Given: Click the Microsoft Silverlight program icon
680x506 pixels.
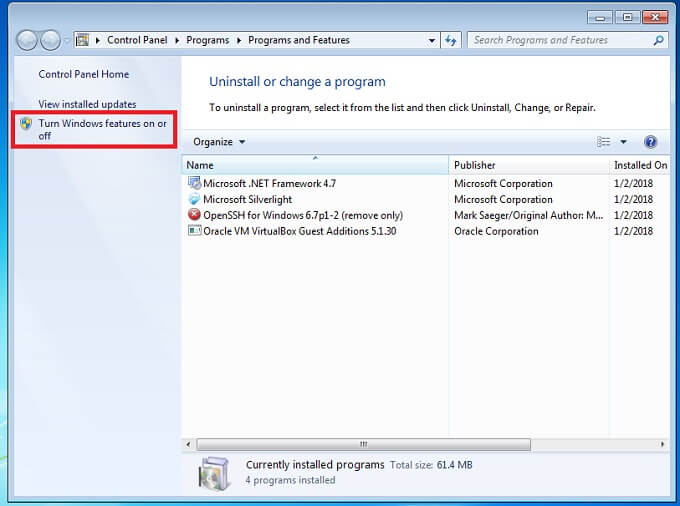Looking at the screenshot, I should click(x=194, y=199).
